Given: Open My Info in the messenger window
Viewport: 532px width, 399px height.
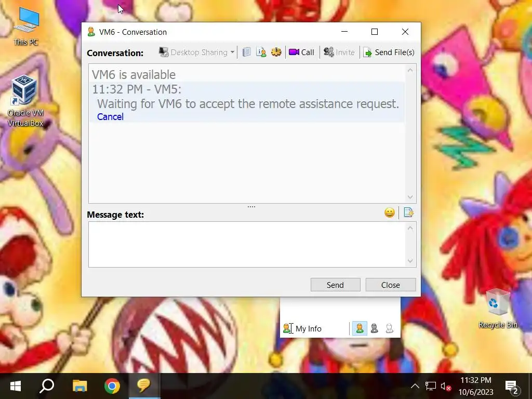Looking at the screenshot, I should click(302, 328).
